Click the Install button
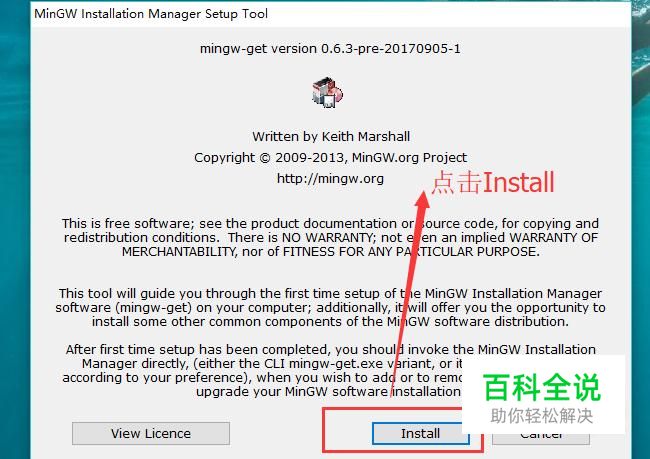This screenshot has width=650, height=459. tap(420, 434)
